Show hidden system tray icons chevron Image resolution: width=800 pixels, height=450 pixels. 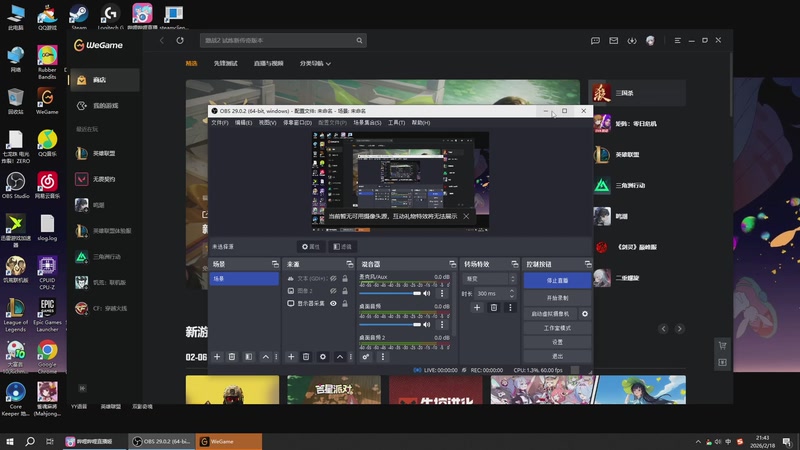pos(697,441)
